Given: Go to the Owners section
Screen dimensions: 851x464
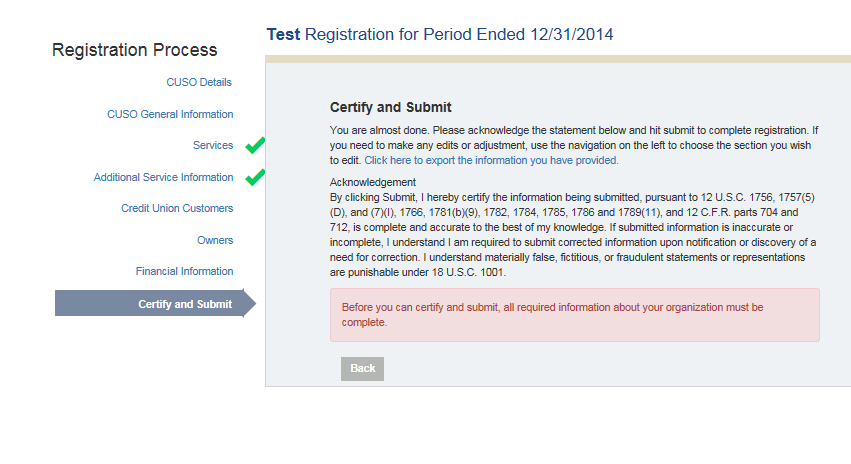Looking at the screenshot, I should (215, 240).
